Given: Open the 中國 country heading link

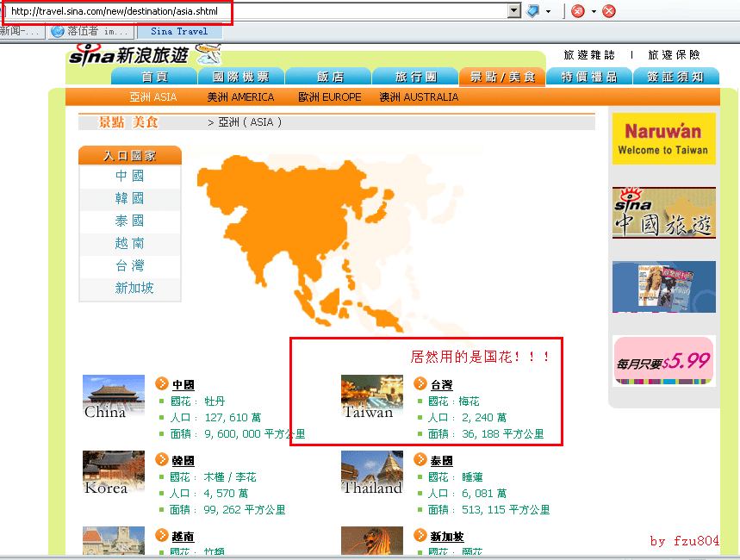Looking at the screenshot, I should tap(183, 385).
